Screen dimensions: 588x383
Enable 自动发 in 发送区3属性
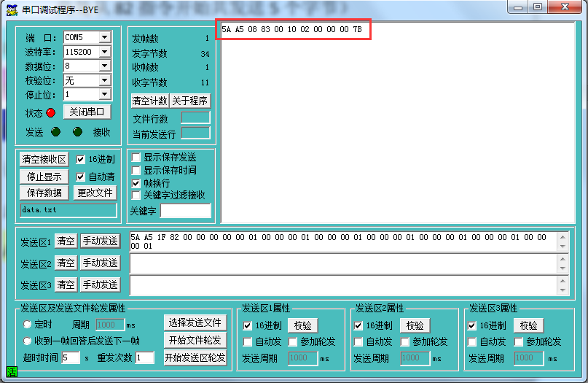[x=471, y=341]
